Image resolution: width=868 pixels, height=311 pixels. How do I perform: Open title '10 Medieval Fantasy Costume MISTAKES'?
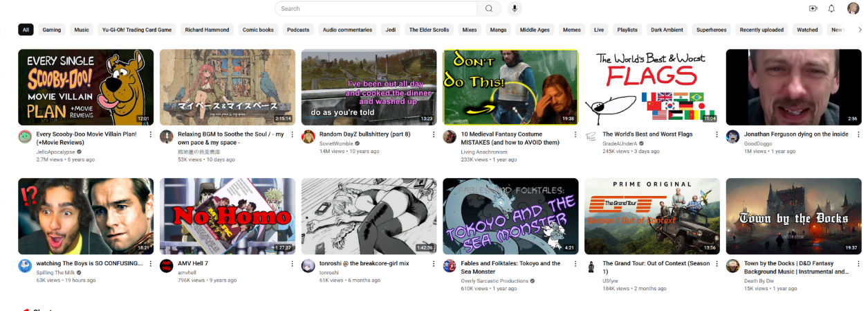pyautogui.click(x=510, y=139)
